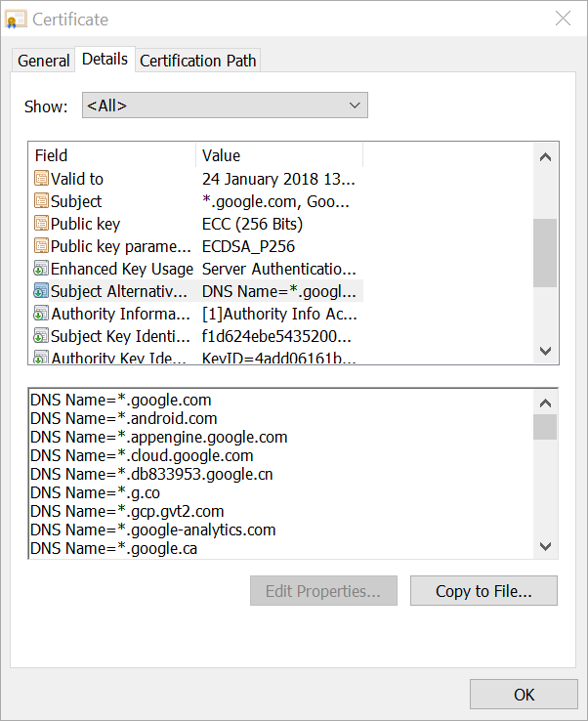Click the Copy to File button
The width and height of the screenshot is (588, 721).
pyautogui.click(x=483, y=591)
